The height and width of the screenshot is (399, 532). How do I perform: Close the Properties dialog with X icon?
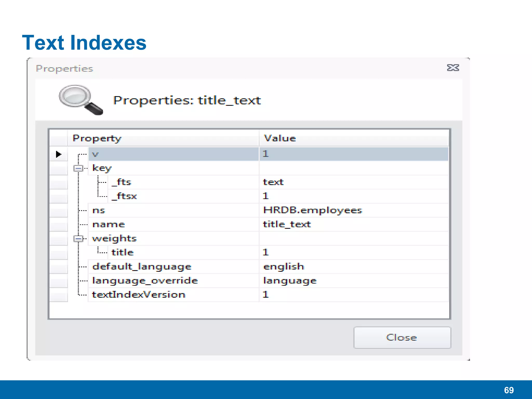tap(453, 68)
